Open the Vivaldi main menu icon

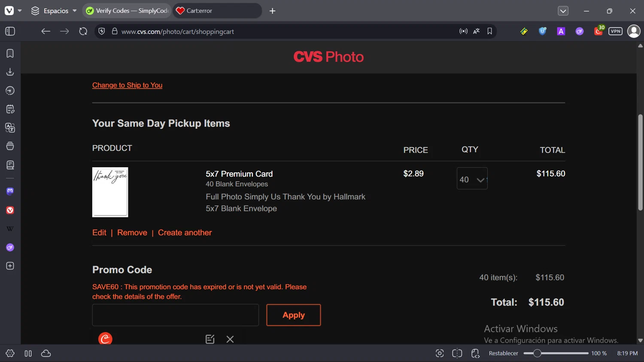click(x=9, y=11)
